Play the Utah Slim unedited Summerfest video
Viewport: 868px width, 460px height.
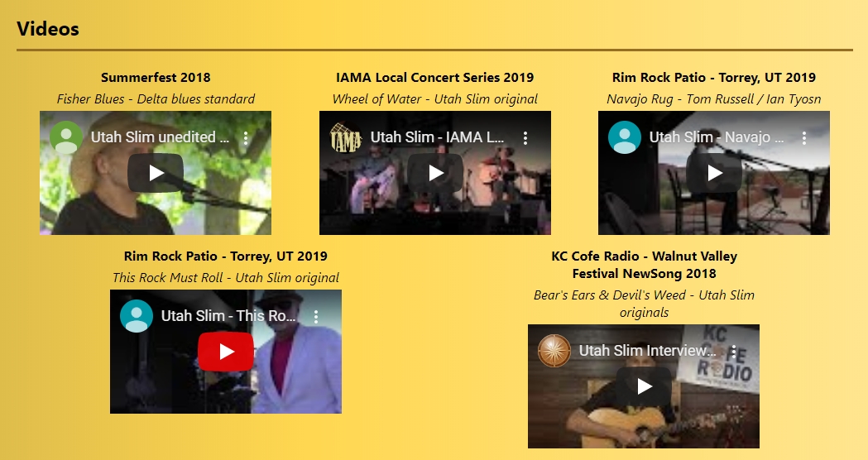tap(156, 173)
